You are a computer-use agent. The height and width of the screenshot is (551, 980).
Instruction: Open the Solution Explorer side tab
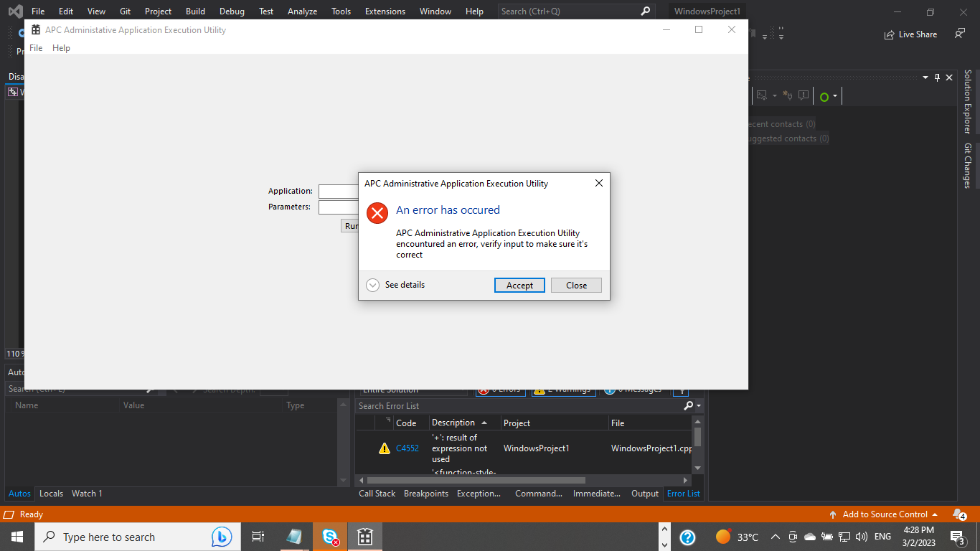[x=968, y=102]
